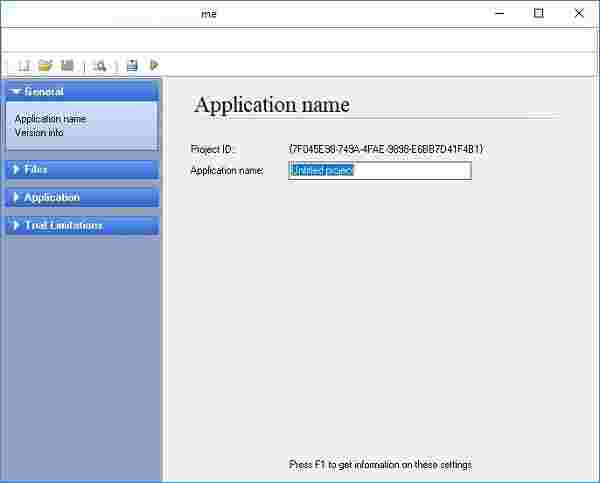Maximize the application window

pyautogui.click(x=539, y=13)
